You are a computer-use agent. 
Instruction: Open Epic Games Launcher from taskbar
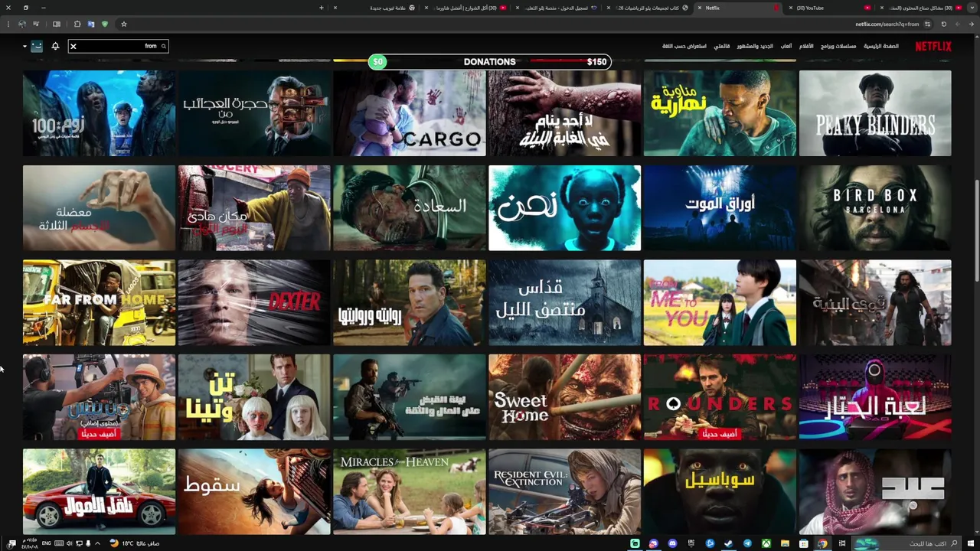click(x=691, y=543)
